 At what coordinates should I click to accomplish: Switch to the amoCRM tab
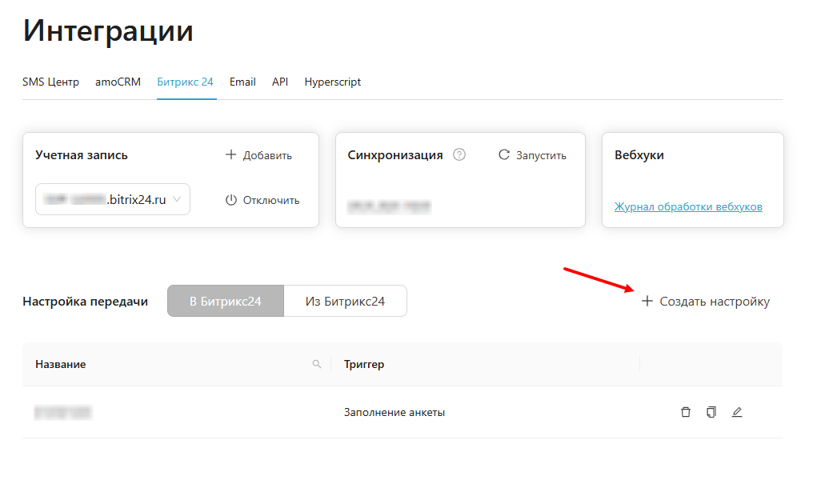coord(118,82)
